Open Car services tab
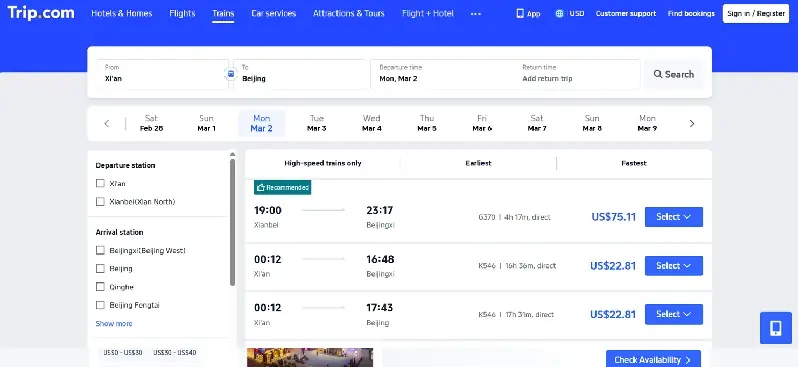This screenshot has height=367, width=798. pyautogui.click(x=273, y=13)
